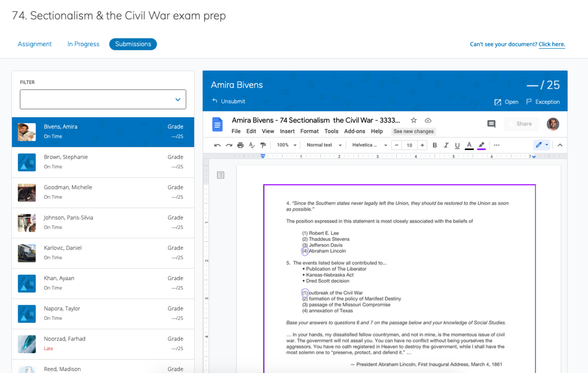Toggle underline formatting
This screenshot has height=373, width=588.
[457, 145]
